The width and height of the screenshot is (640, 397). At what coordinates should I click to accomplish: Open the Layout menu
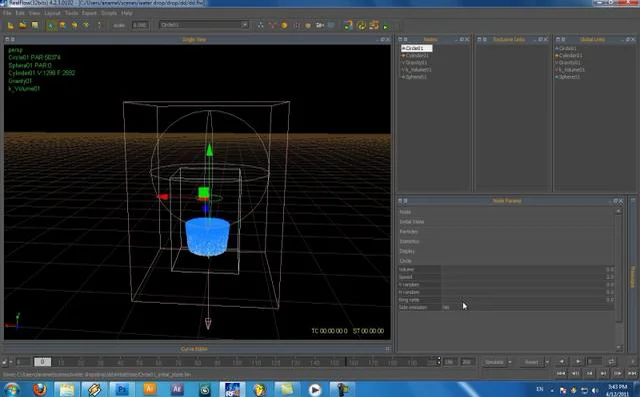coord(52,13)
